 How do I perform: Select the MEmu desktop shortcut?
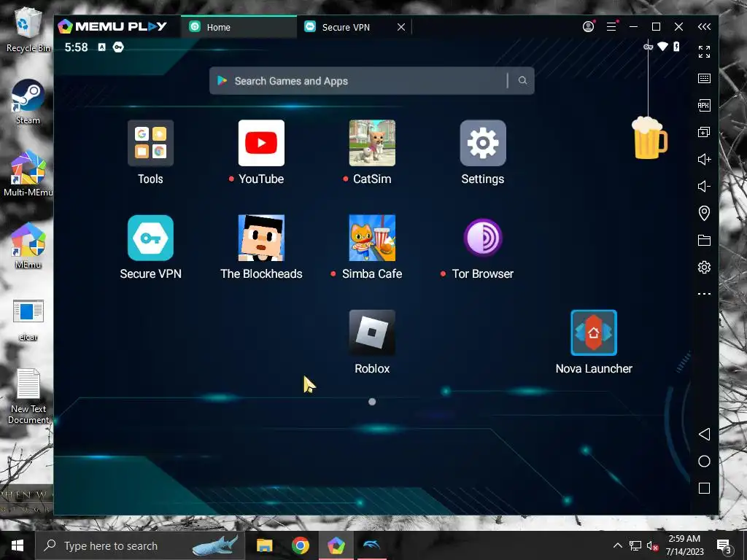(x=28, y=246)
